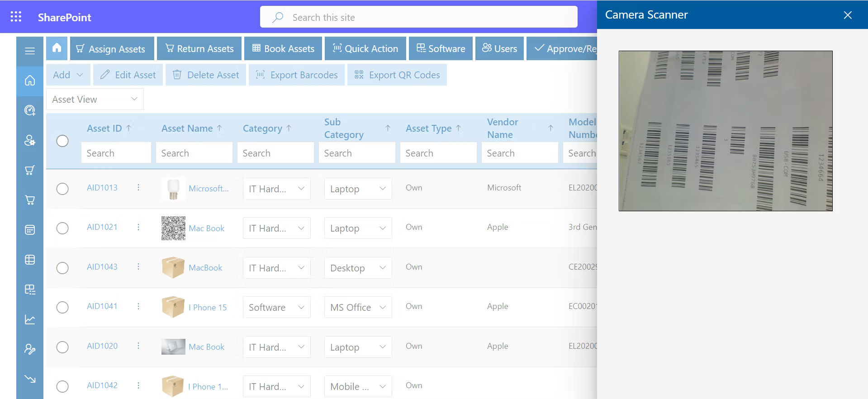Open the SharePoint app launcher grid
The height and width of the screenshot is (399, 868).
click(16, 17)
